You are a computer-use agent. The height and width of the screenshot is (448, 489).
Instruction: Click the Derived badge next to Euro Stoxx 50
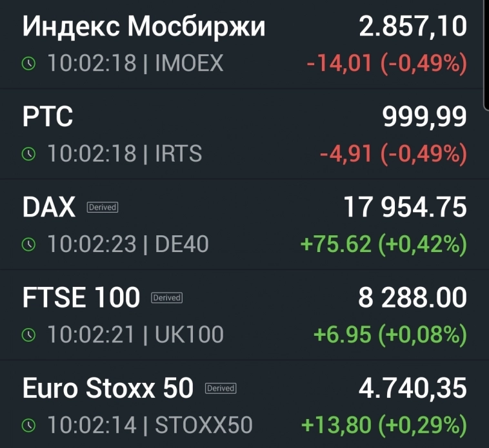tap(221, 388)
